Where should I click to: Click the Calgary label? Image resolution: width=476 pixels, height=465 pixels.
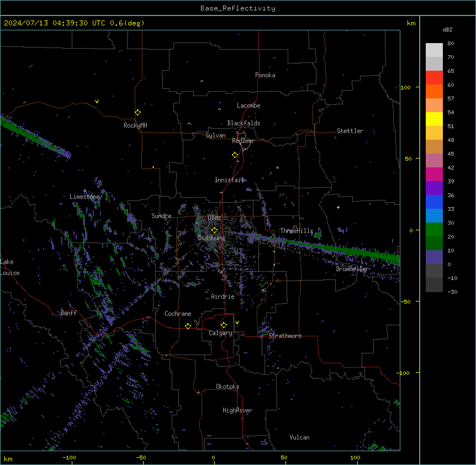221,333
